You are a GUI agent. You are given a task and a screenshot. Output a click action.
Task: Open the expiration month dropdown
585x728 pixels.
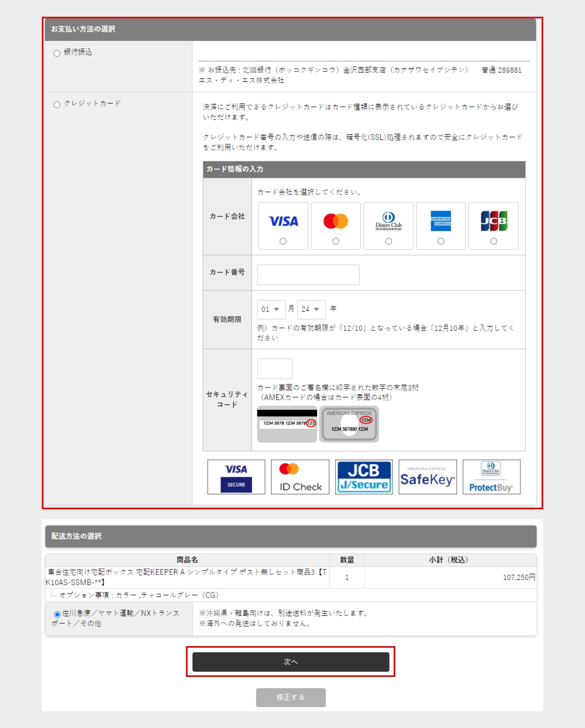click(x=271, y=309)
